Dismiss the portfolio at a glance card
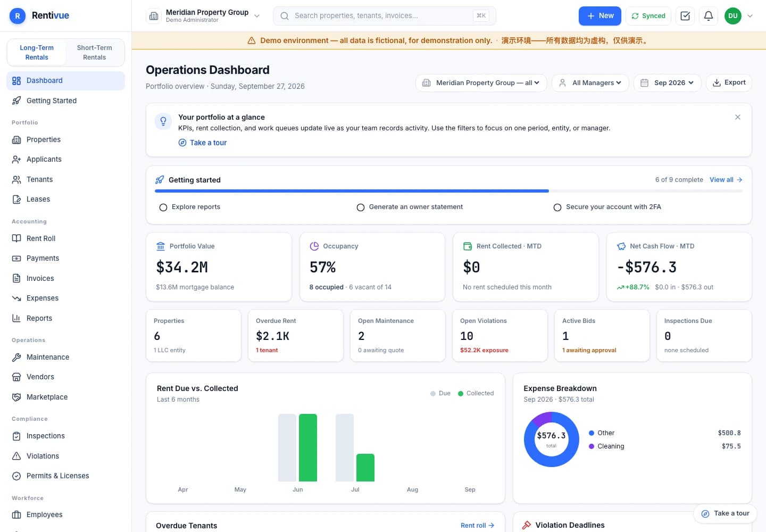This screenshot has height=532, width=766. (737, 117)
